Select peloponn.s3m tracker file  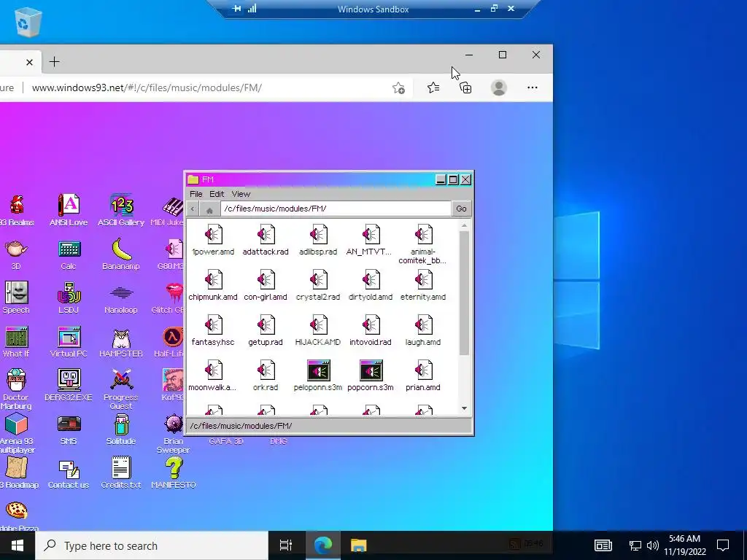pyautogui.click(x=318, y=376)
